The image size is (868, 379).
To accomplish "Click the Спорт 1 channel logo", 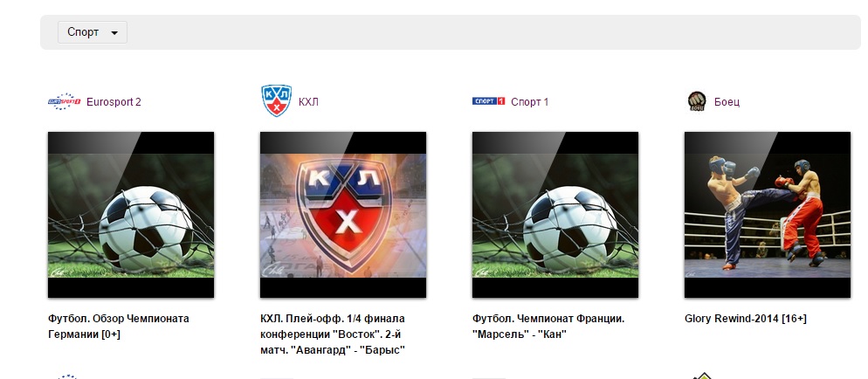I will (x=489, y=101).
